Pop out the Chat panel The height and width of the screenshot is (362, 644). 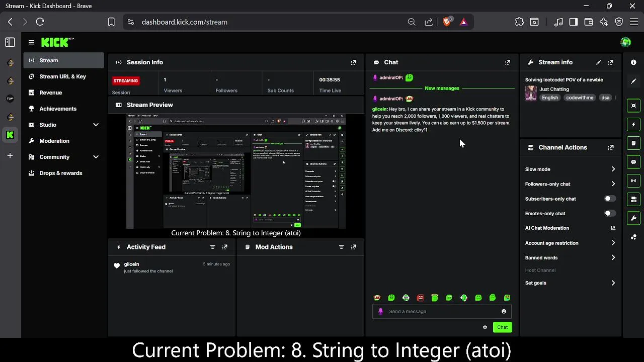[x=507, y=62]
